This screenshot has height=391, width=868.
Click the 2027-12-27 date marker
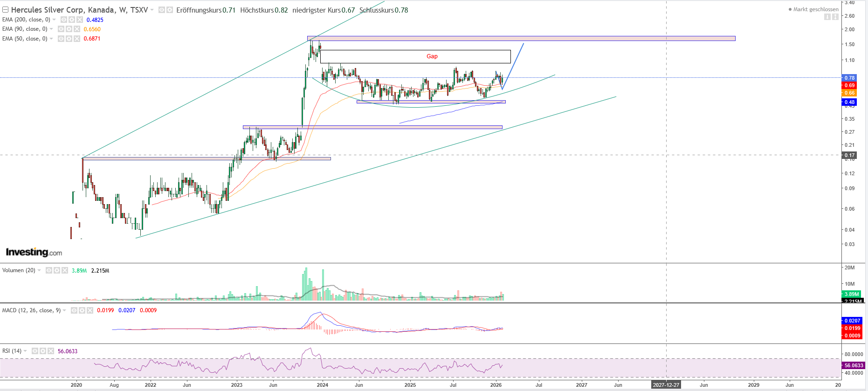pos(666,385)
